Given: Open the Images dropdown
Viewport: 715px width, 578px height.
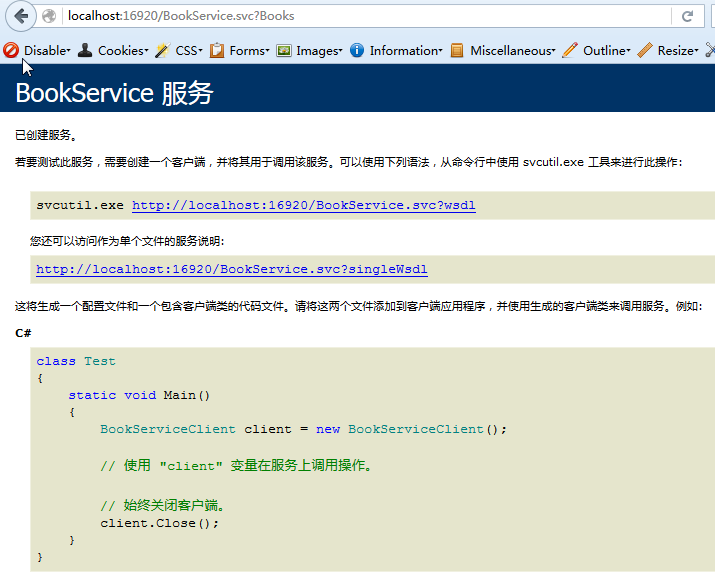Looking at the screenshot, I should 319,51.
